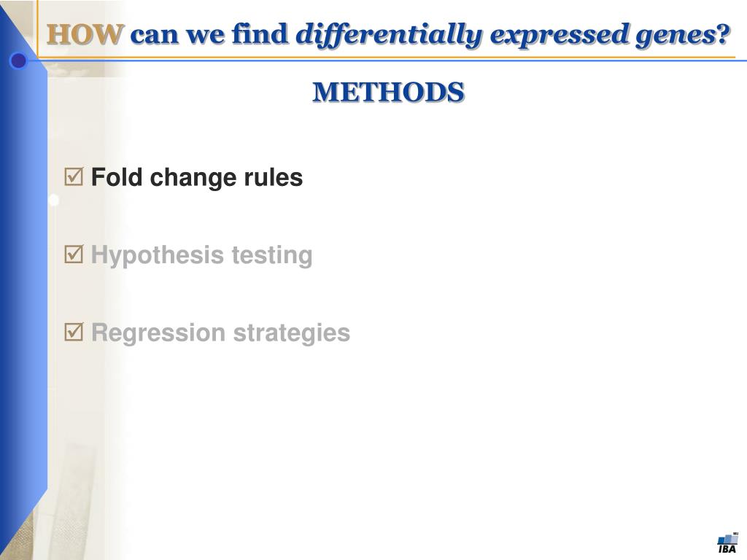The image size is (747, 560).
Task: Click the bar chart graphic above IBA
Action: [728, 538]
